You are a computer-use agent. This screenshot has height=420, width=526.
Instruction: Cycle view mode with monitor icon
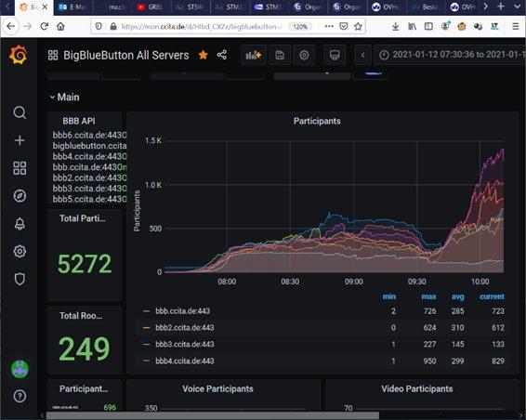pos(335,55)
